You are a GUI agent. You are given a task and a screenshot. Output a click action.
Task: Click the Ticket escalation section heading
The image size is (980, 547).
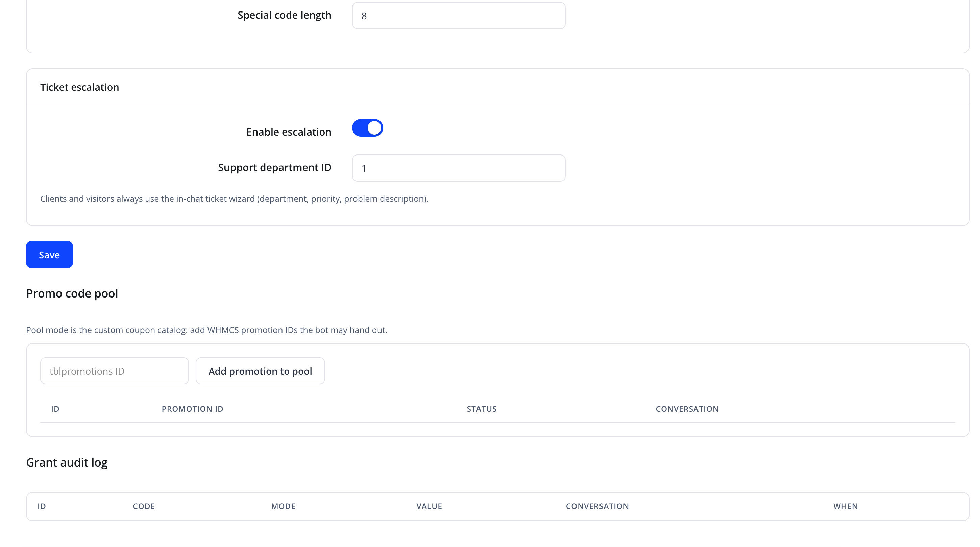tap(79, 87)
